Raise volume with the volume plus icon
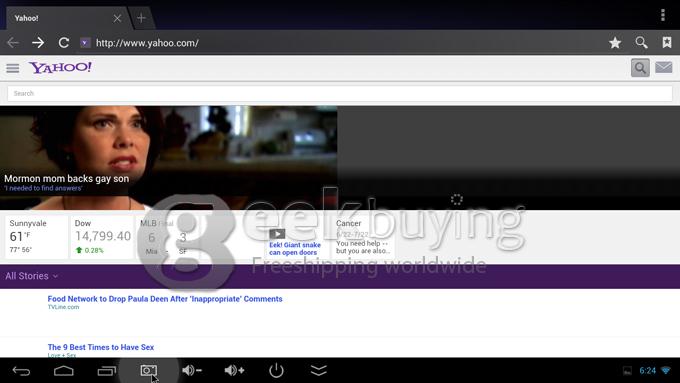 pyautogui.click(x=234, y=370)
